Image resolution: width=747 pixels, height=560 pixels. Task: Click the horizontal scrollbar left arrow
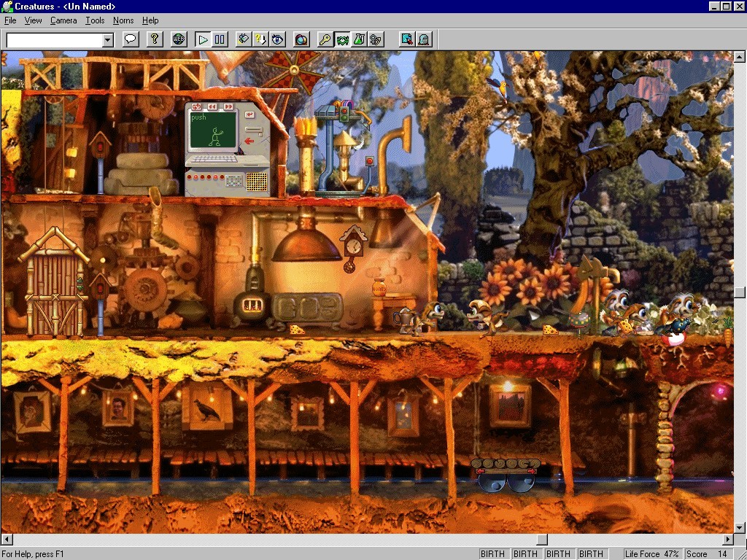coord(7,540)
